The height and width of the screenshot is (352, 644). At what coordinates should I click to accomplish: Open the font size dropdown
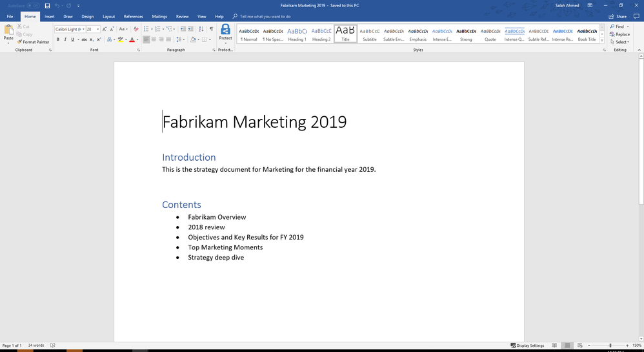tap(98, 29)
